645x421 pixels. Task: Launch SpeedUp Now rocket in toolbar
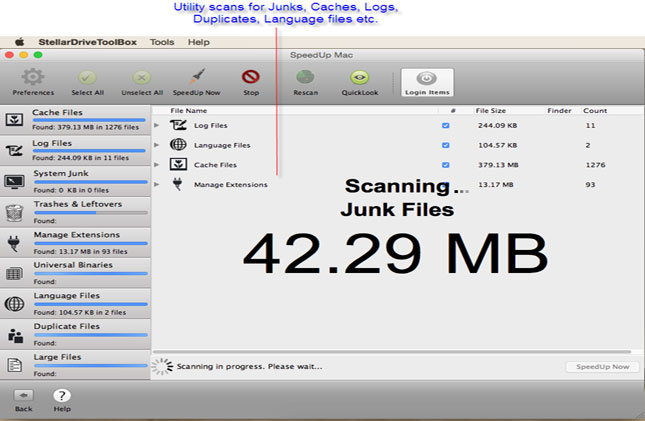click(197, 77)
